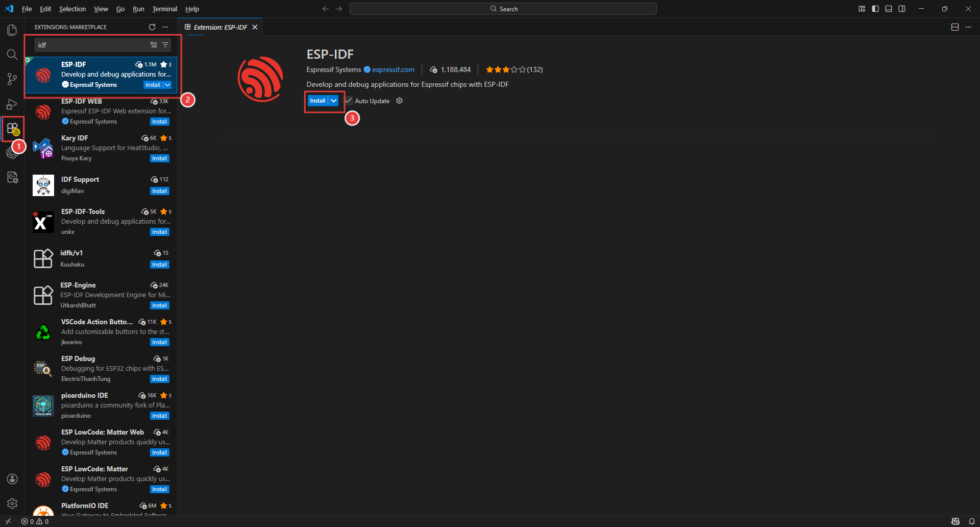Split the editor layout
The height and width of the screenshot is (527, 980).
[x=955, y=27]
